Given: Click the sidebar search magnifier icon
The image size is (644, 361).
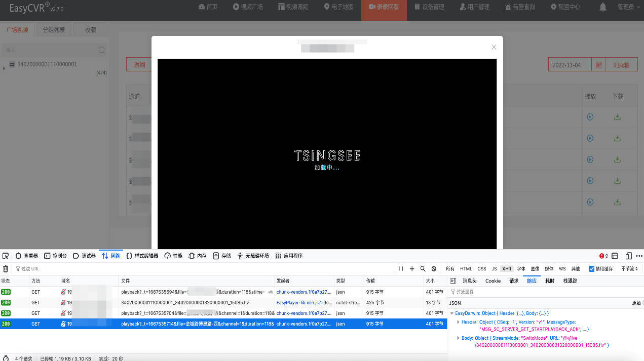Looking at the screenshot, I should 102,50.
